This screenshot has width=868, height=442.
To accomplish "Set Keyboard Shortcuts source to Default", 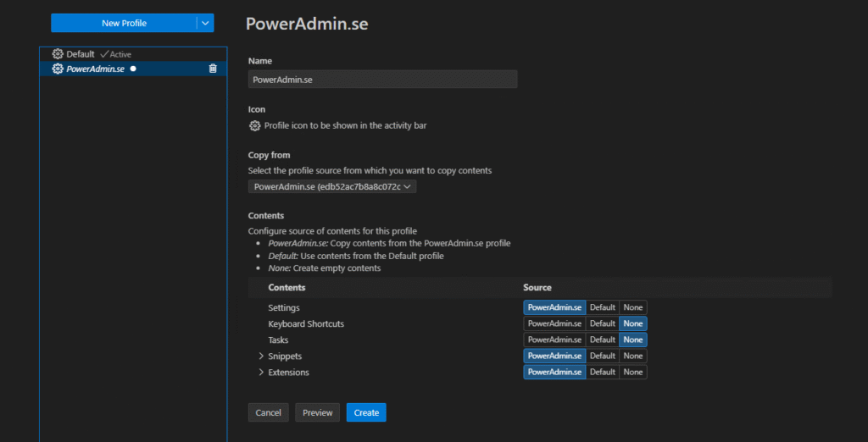I will pyautogui.click(x=603, y=323).
